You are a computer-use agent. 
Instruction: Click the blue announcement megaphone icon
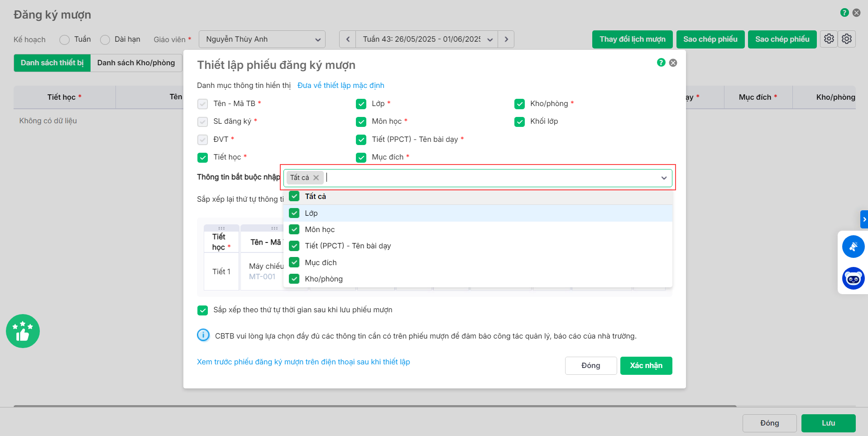coord(853,247)
